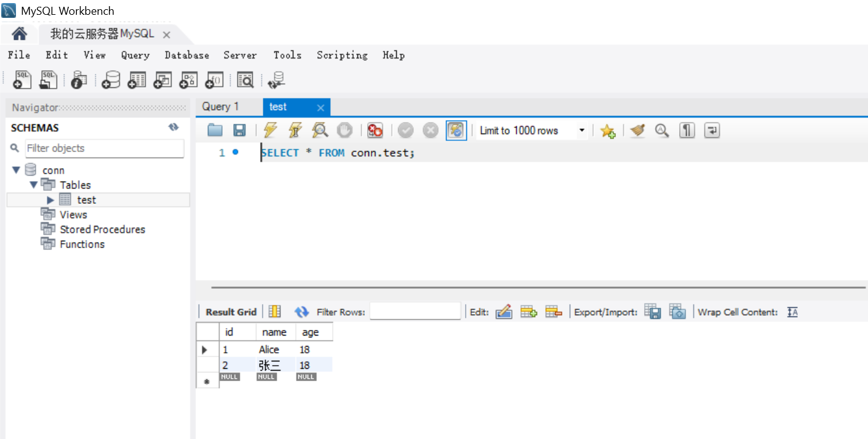Open the Edit menu
868x439 pixels.
coord(57,55)
